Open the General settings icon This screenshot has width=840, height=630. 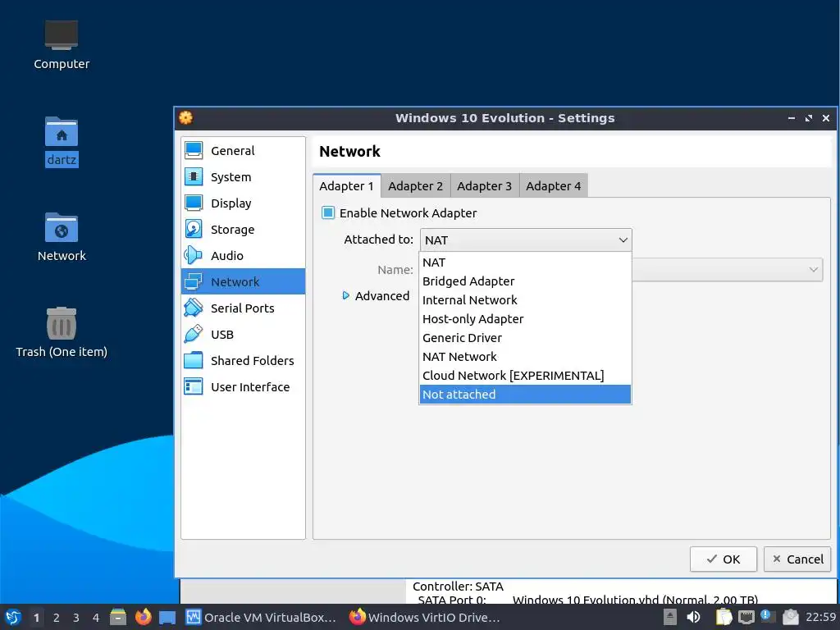coord(194,151)
